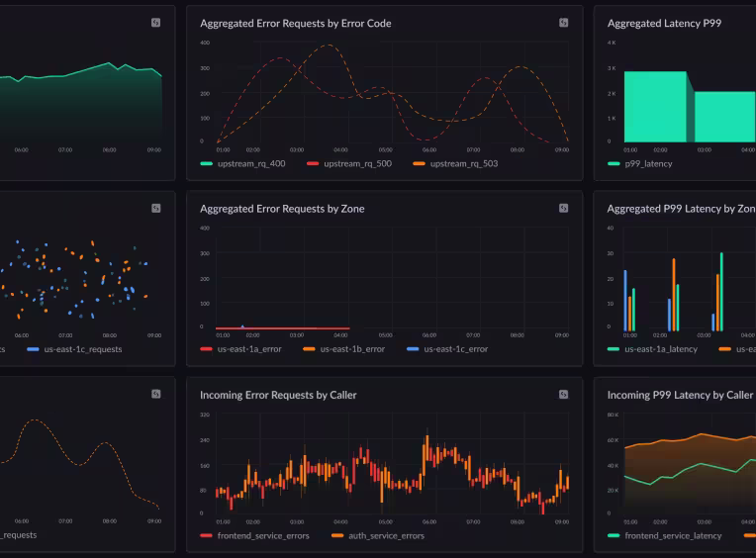The image size is (756, 558).
Task: Hide the upstream_rq_500 series in legend
Action: pyautogui.click(x=357, y=163)
